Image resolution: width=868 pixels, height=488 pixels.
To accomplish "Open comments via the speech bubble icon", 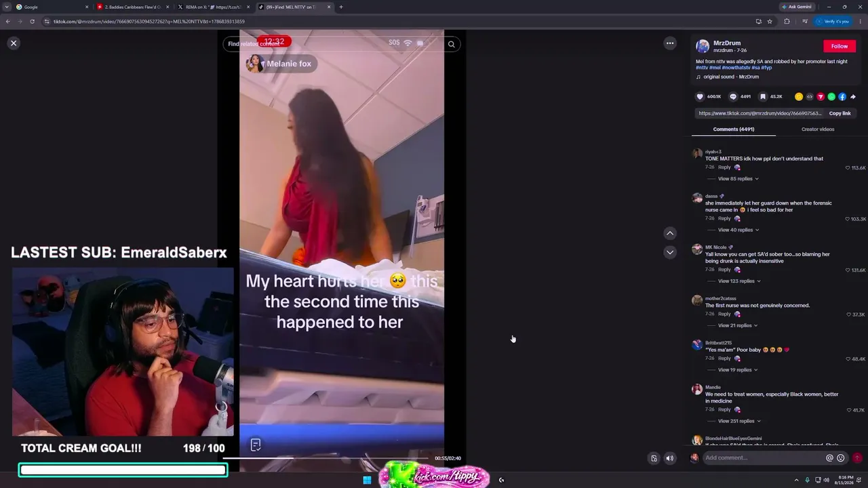I will [733, 97].
